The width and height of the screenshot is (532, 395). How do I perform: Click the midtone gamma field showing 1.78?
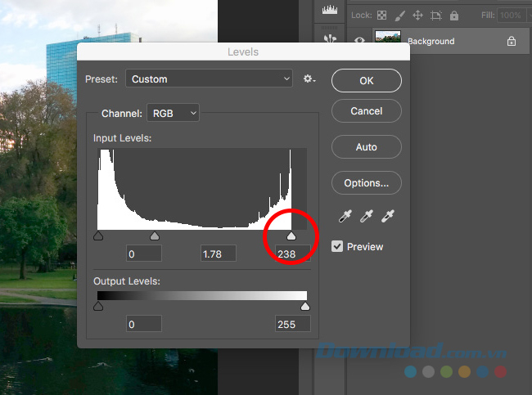pos(219,254)
